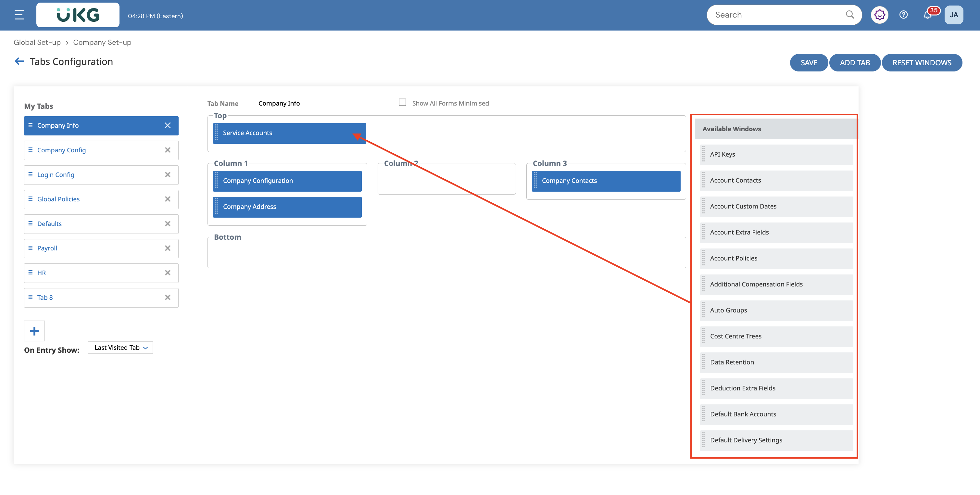Click the Global Set-up breadcrumb link
980x495 pixels.
(x=37, y=42)
